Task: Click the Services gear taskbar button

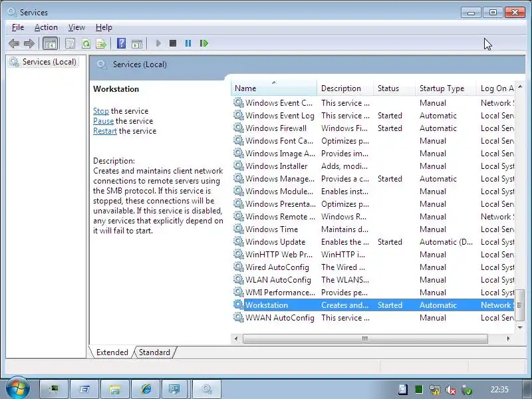Action: pyautogui.click(x=207, y=389)
